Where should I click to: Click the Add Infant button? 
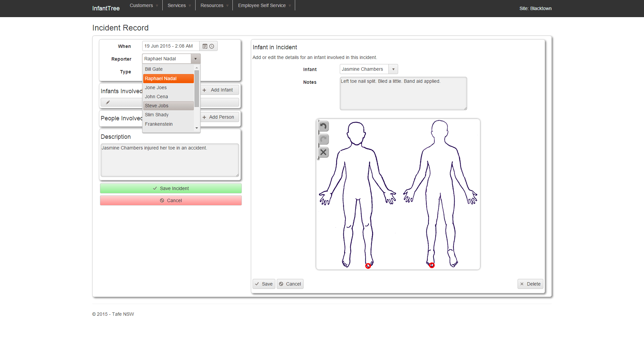pyautogui.click(x=220, y=90)
